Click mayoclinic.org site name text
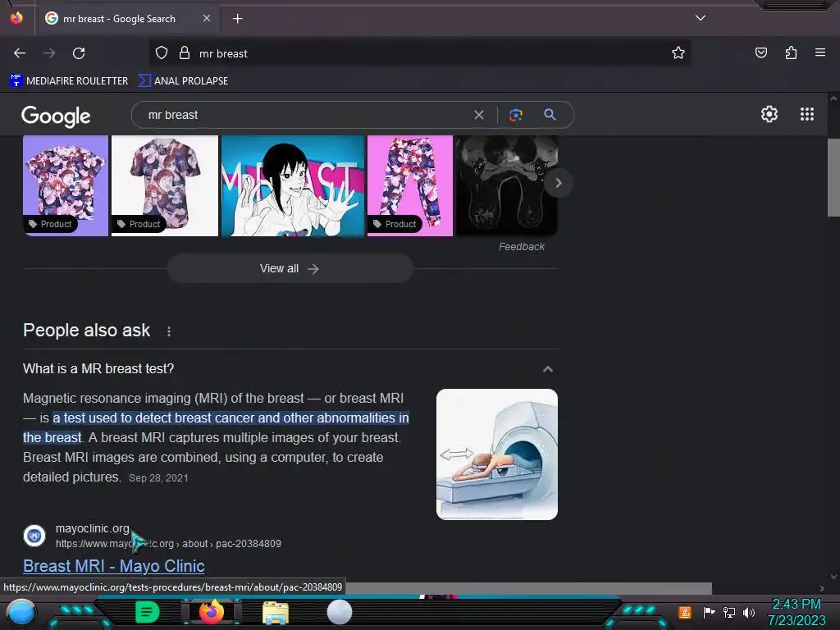This screenshot has height=630, width=840. pos(92,528)
